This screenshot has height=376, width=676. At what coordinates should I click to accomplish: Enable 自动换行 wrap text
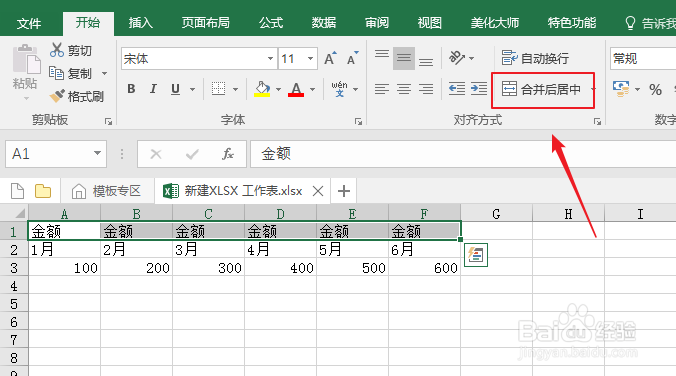pos(535,58)
